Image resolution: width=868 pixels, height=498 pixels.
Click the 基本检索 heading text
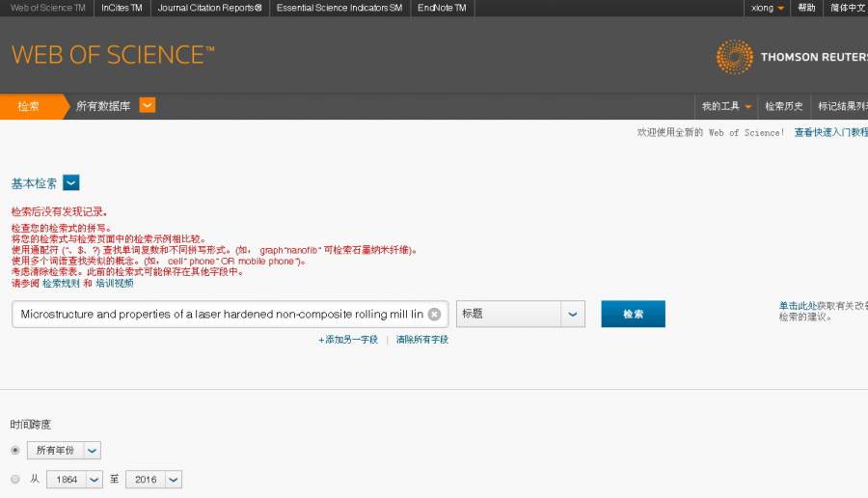35,183
